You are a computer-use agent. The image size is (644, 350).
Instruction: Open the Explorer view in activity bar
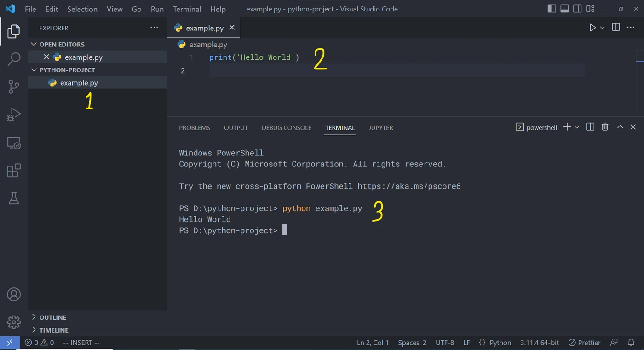coord(14,31)
